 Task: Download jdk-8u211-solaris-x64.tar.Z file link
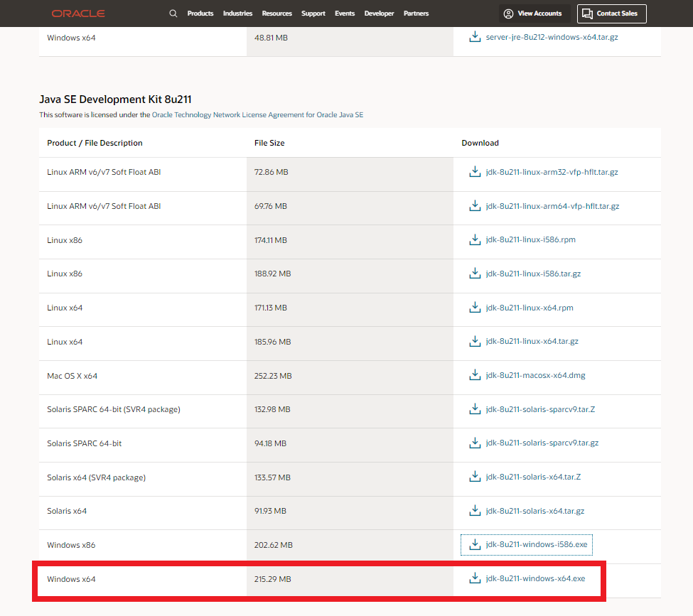534,477
